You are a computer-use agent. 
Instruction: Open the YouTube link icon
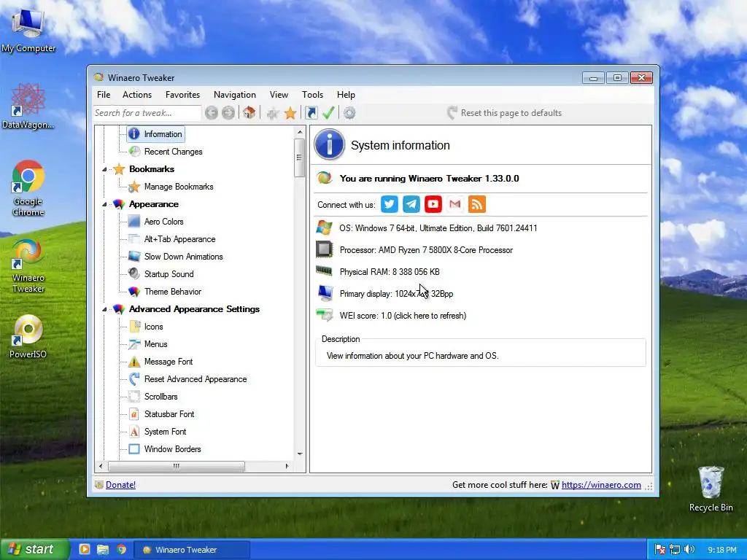[x=433, y=204]
